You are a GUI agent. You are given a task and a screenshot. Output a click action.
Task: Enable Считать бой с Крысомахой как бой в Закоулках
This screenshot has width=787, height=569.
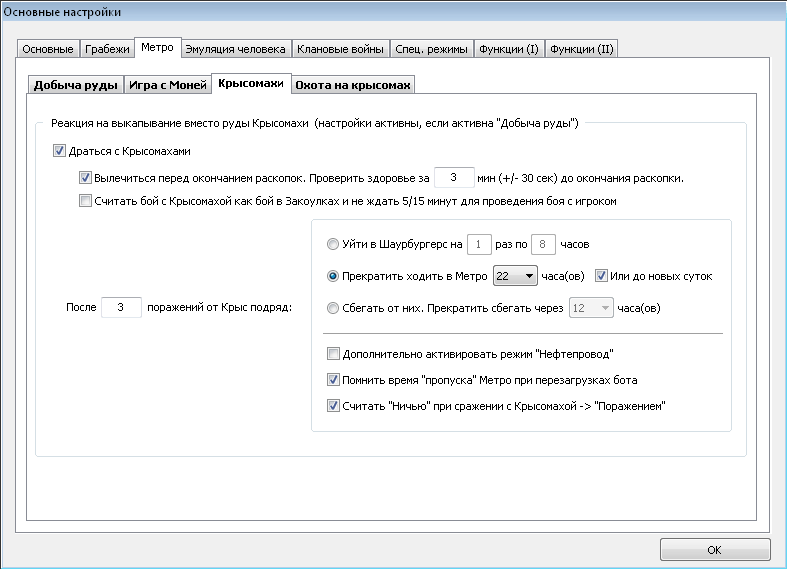tap(85, 201)
